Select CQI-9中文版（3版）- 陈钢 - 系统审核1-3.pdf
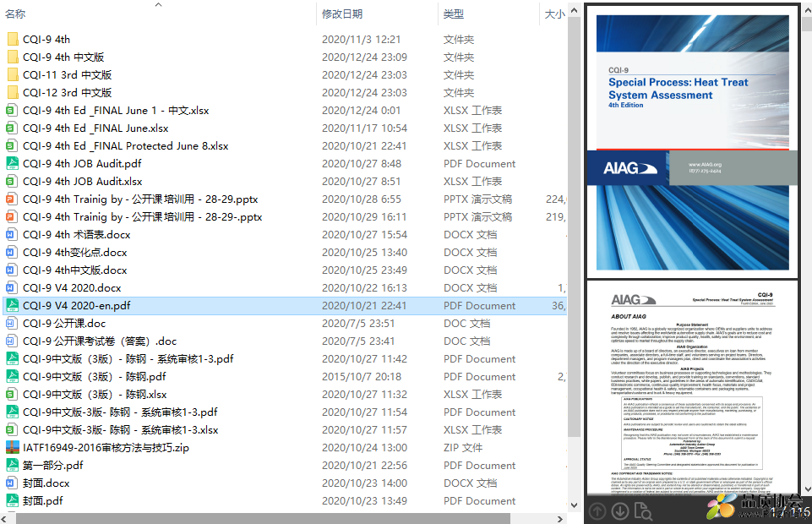Screen dimensions: 812x524 [x=128, y=359]
